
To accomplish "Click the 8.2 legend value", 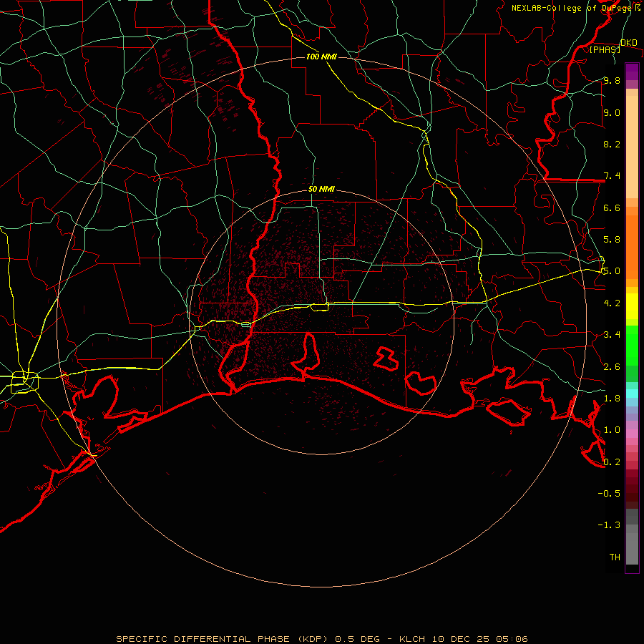I will pos(612,144).
